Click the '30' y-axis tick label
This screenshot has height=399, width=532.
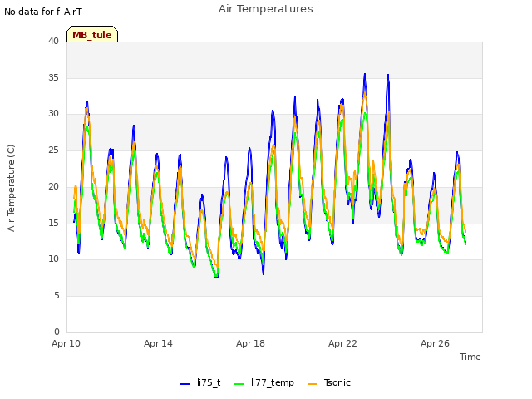tap(53, 113)
